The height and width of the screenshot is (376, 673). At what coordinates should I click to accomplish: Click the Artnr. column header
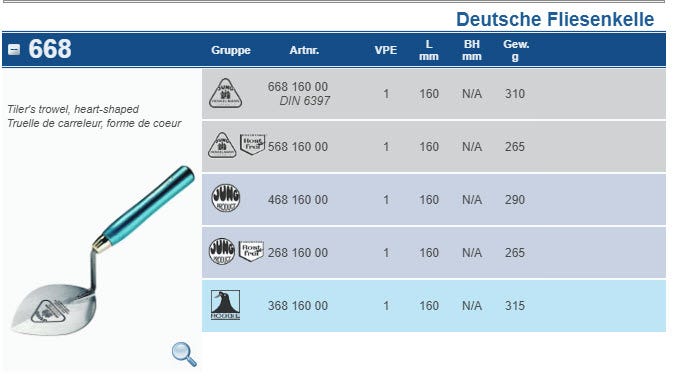[304, 50]
